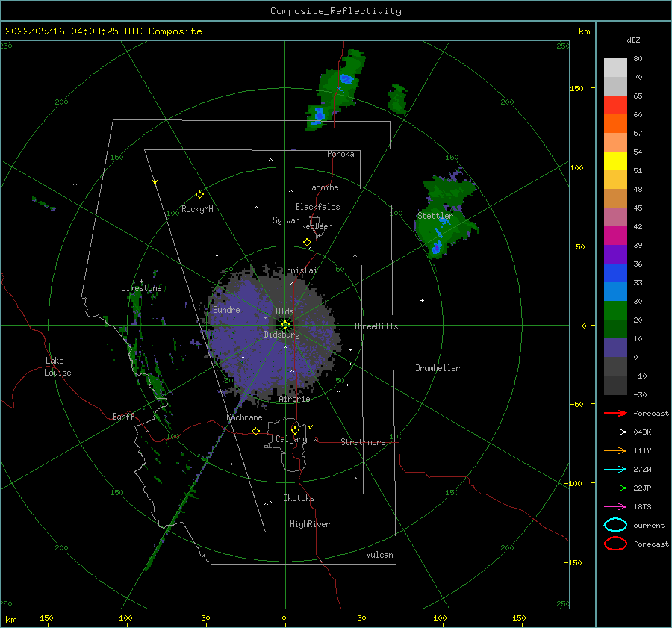Click the Sundre label

(226, 309)
